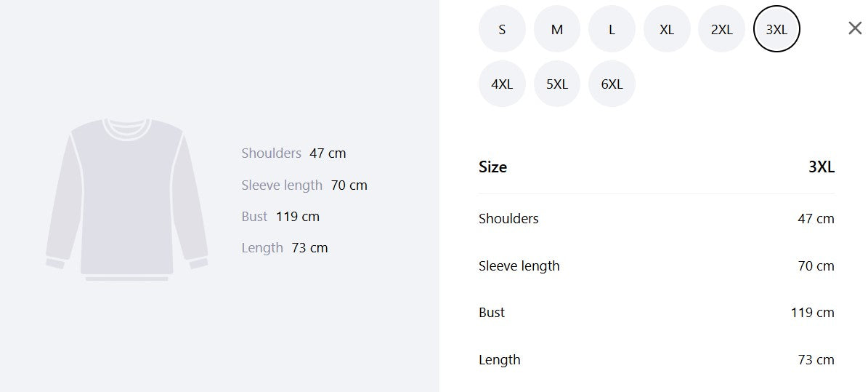Choose size 4XL

click(x=502, y=84)
